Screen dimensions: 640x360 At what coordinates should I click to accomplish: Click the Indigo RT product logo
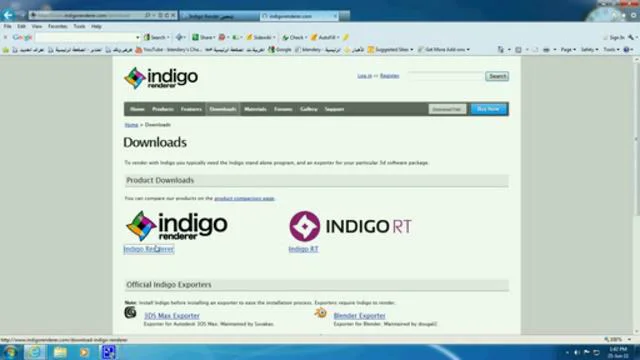tap(350, 226)
